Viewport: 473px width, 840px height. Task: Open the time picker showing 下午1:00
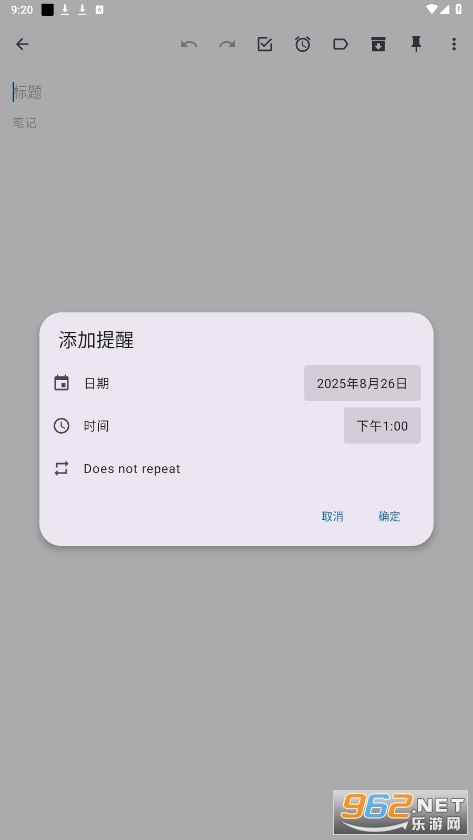[382, 426]
